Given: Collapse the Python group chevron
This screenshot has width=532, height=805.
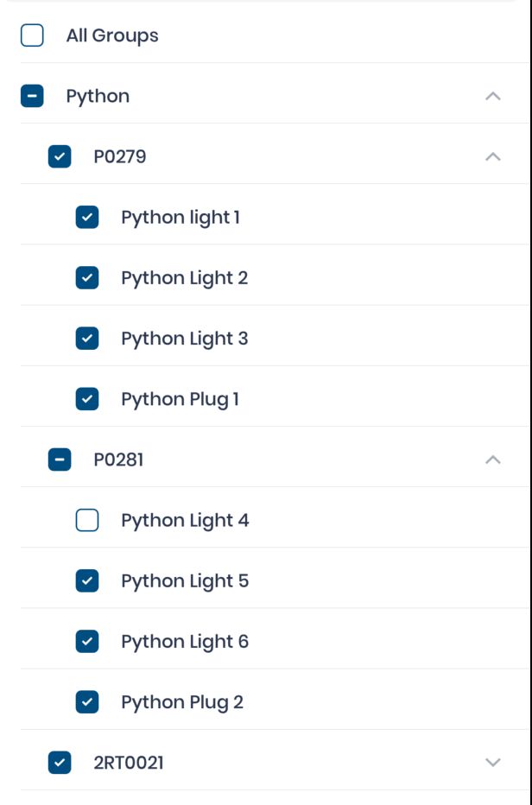Looking at the screenshot, I should coord(493,96).
